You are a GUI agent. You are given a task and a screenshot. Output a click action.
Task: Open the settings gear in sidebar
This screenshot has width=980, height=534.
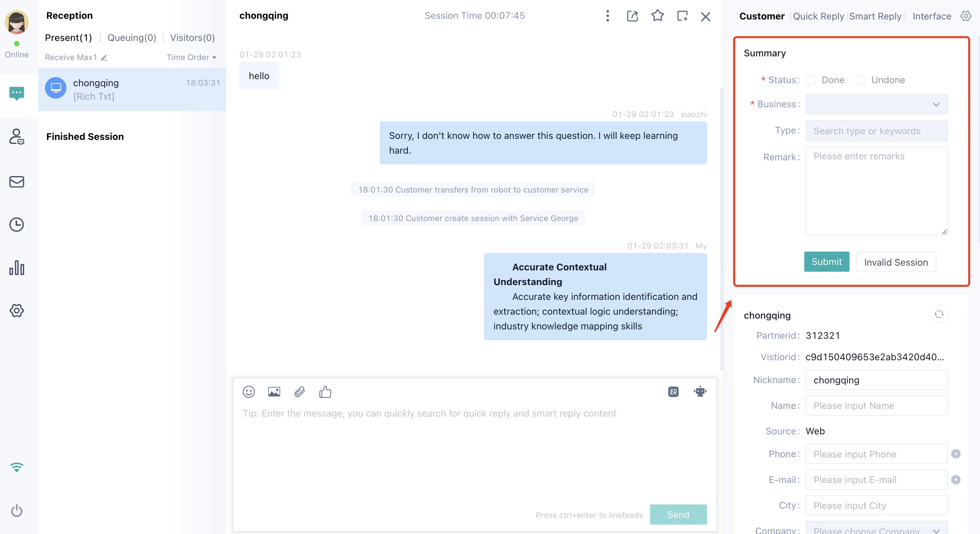pyautogui.click(x=17, y=311)
